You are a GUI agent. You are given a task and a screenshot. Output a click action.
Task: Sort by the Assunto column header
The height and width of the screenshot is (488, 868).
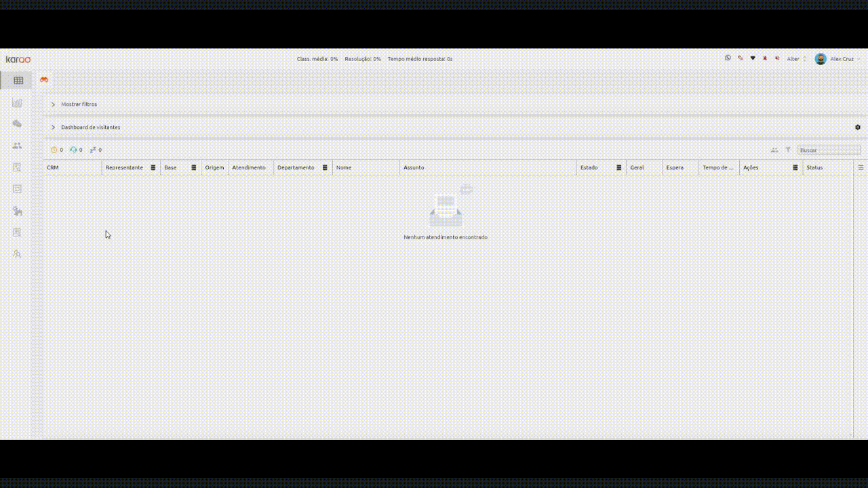tap(414, 167)
